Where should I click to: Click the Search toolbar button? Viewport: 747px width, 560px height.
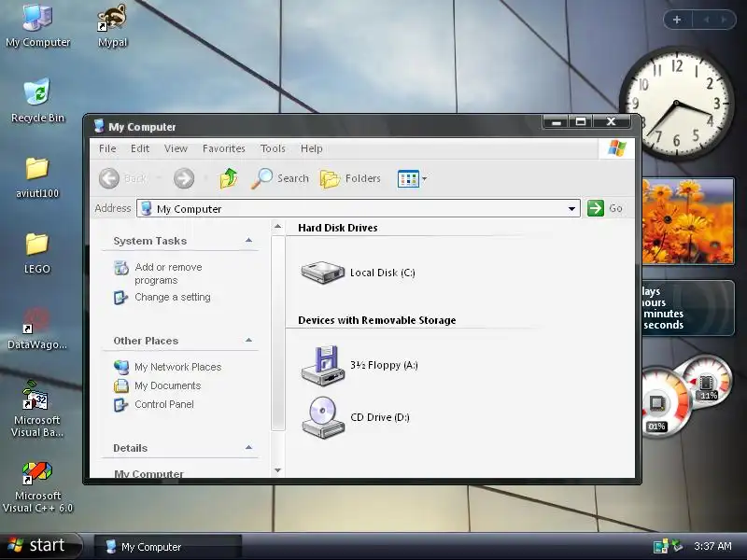(x=280, y=178)
